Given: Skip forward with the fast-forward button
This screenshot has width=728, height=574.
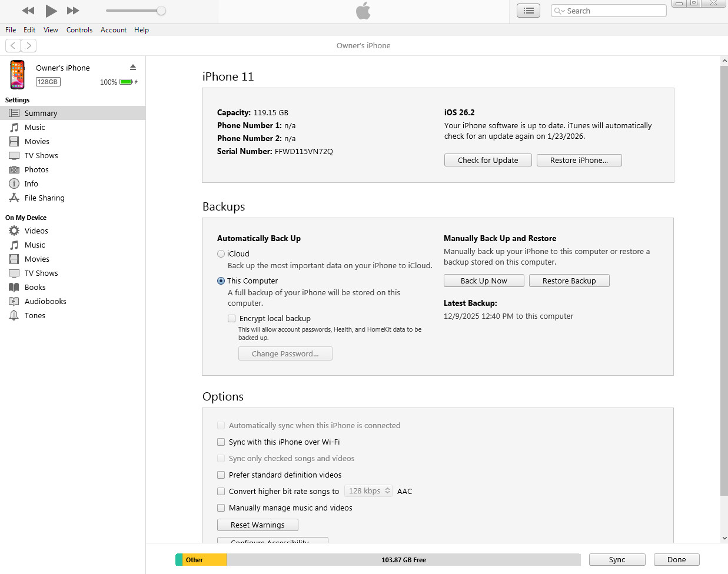Looking at the screenshot, I should (73, 11).
